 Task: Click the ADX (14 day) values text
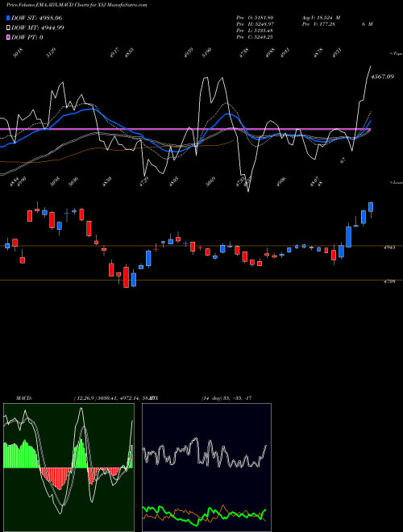226,398
